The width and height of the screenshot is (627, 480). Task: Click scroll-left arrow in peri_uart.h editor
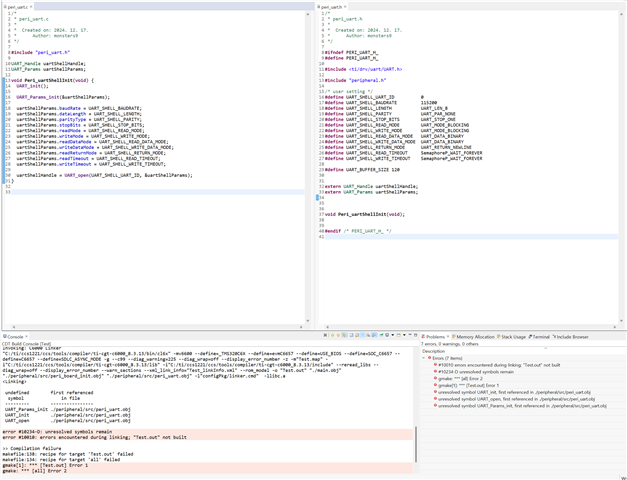coord(327,327)
